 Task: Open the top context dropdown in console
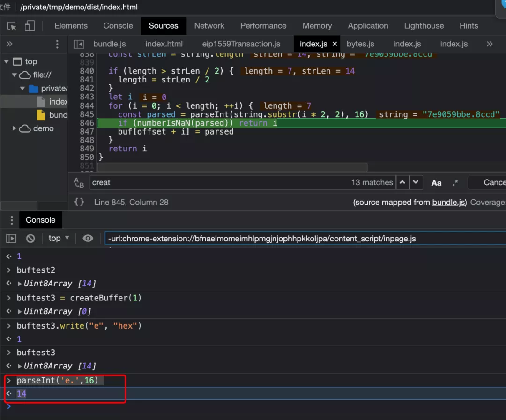pos(59,238)
